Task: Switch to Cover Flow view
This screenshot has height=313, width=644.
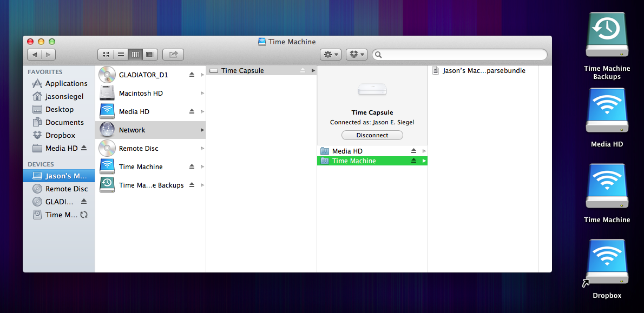Action: (x=150, y=54)
